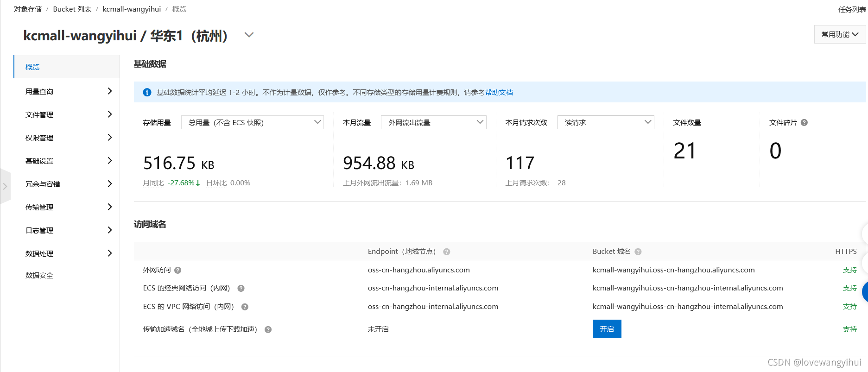Click the 117 request count value
The image size is (868, 372).
[520, 163]
